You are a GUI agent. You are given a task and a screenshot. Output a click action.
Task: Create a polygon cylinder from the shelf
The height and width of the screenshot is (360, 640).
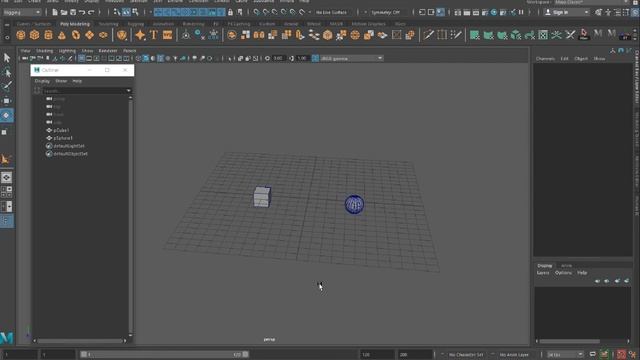coord(48,36)
